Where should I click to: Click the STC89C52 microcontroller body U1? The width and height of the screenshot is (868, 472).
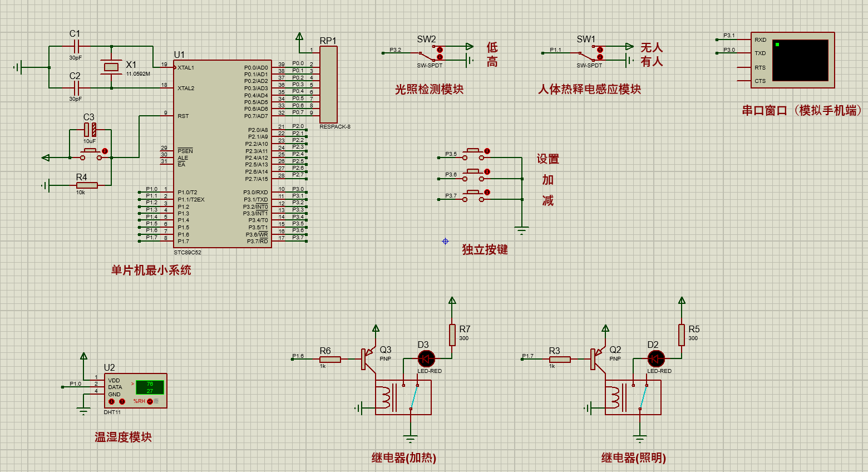click(x=223, y=154)
